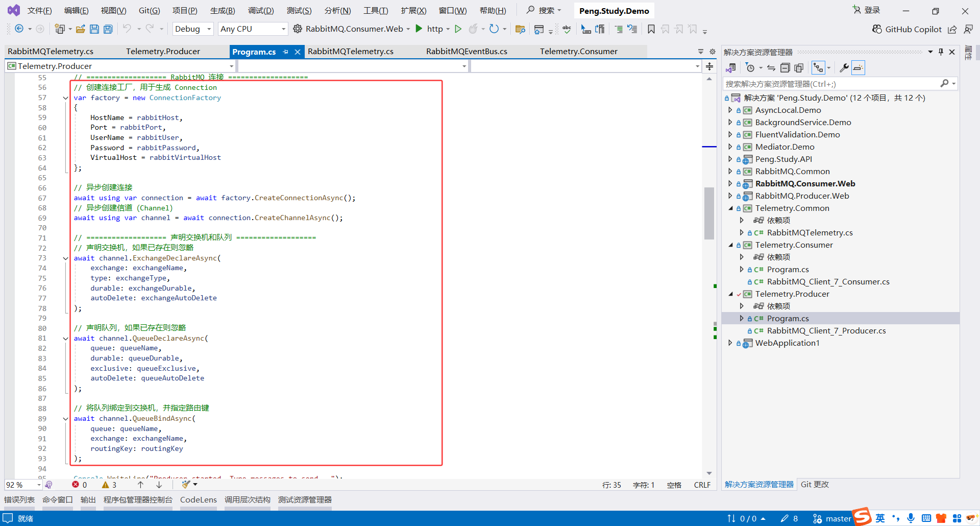
Task: Toggle Preview Selected Items in Solution Explorer
Action: 858,68
